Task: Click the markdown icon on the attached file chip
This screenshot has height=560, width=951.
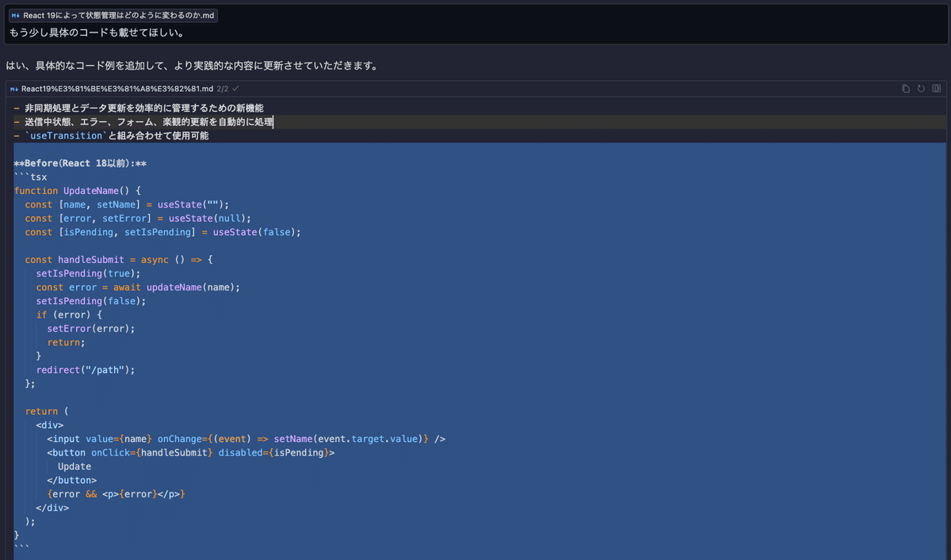Action: coord(15,14)
